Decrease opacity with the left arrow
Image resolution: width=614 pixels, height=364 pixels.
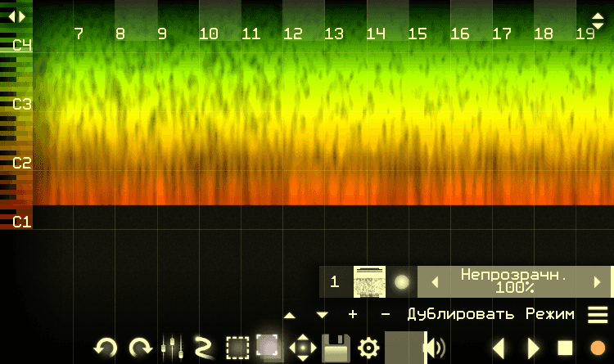point(435,282)
